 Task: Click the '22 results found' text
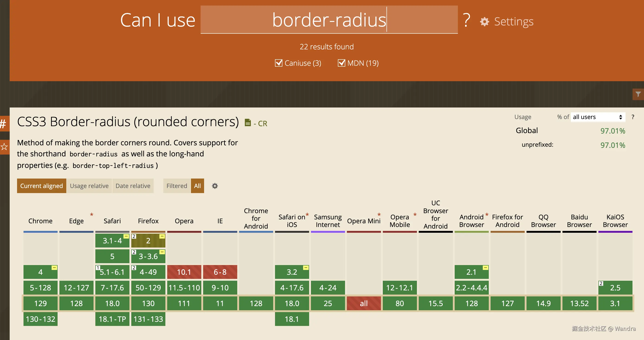(x=327, y=47)
